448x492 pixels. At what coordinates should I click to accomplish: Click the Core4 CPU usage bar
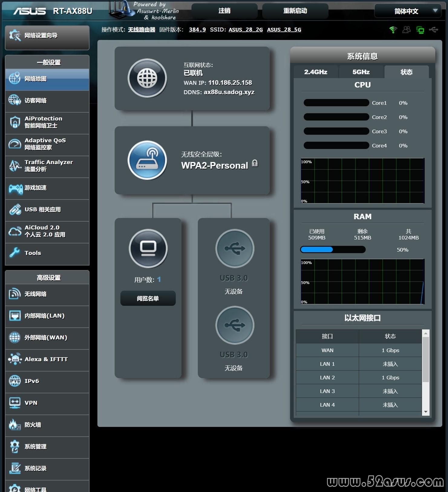tap(336, 145)
